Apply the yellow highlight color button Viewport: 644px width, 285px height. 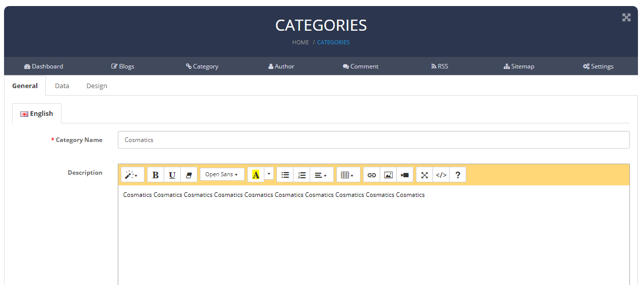coord(256,175)
